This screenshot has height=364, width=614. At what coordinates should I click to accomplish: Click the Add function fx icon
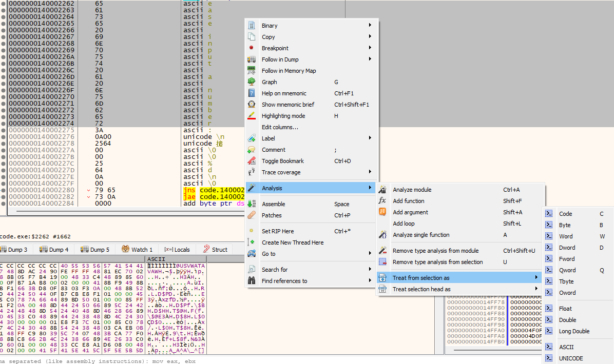[x=382, y=200]
